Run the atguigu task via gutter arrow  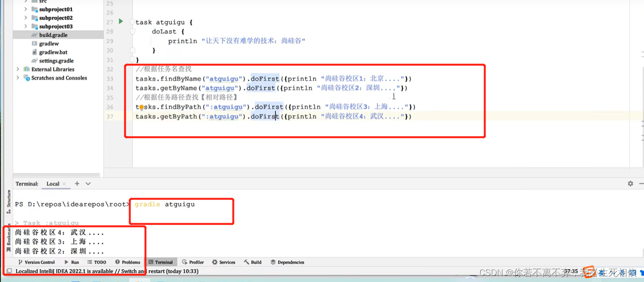pos(121,21)
